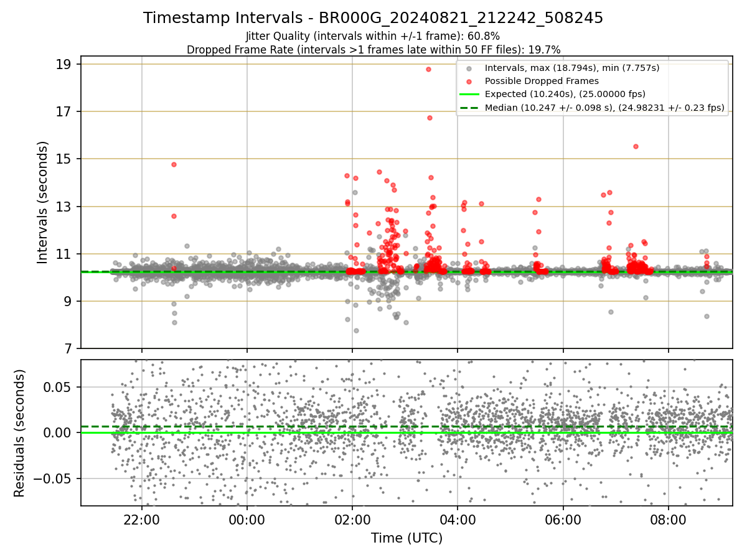The height and width of the screenshot is (560, 747).
Task: Select the Dropped Frame Rate 19.7% subtitle line
Action: tap(374, 49)
